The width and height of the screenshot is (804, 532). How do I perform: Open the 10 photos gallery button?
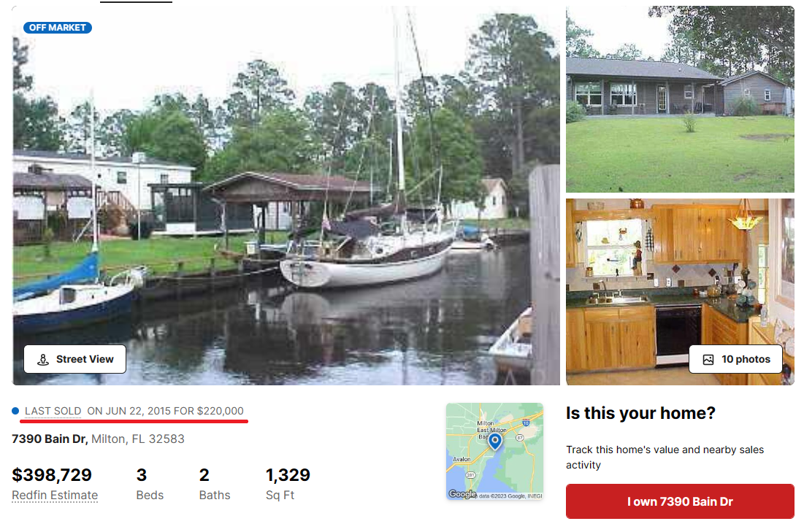[x=736, y=359]
